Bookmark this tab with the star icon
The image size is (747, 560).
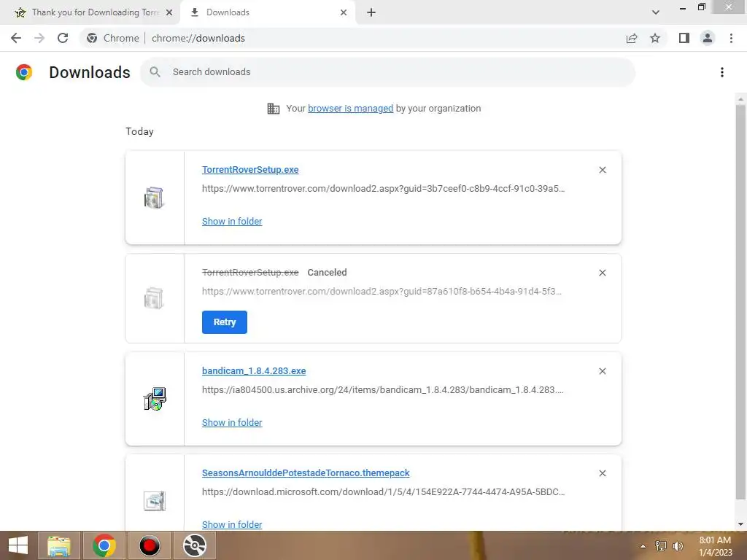[655, 38]
